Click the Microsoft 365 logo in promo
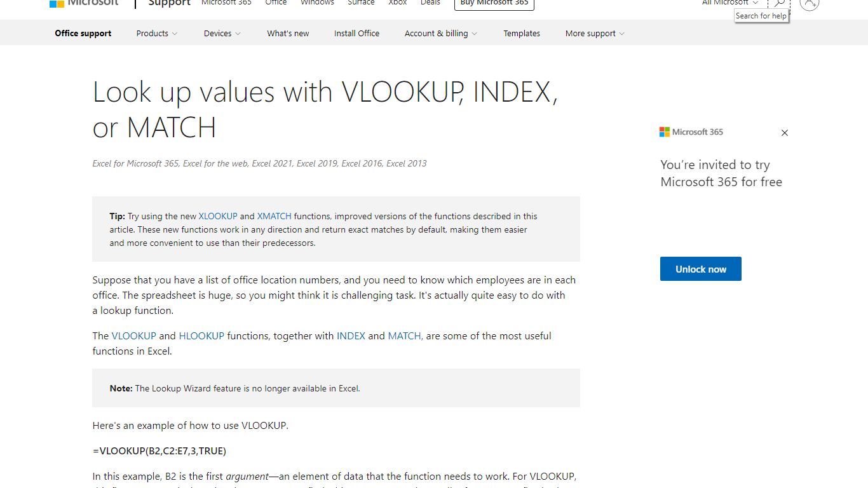 click(691, 132)
